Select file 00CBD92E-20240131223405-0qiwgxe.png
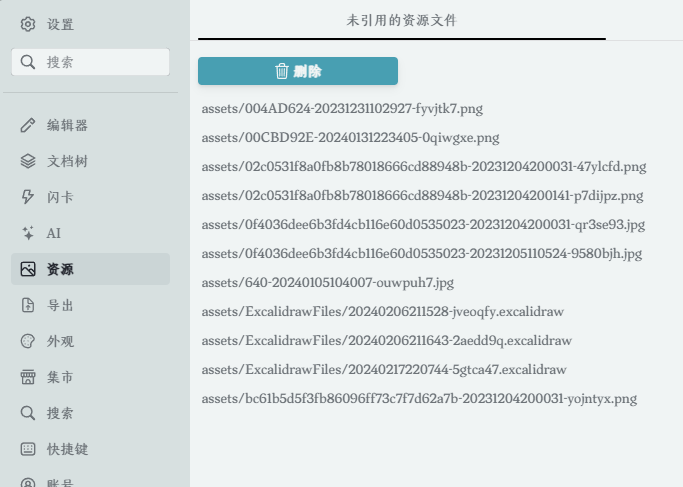683x487 pixels. pos(350,138)
